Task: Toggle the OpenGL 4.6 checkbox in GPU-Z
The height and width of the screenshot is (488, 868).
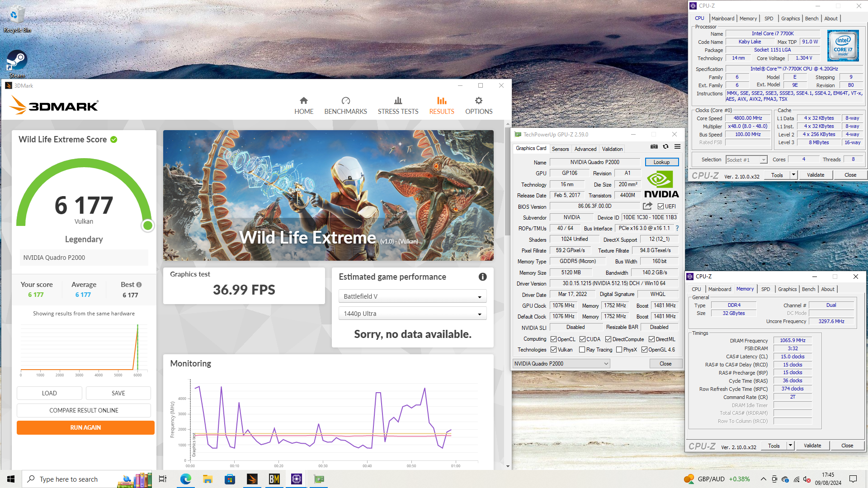Action: [644, 350]
